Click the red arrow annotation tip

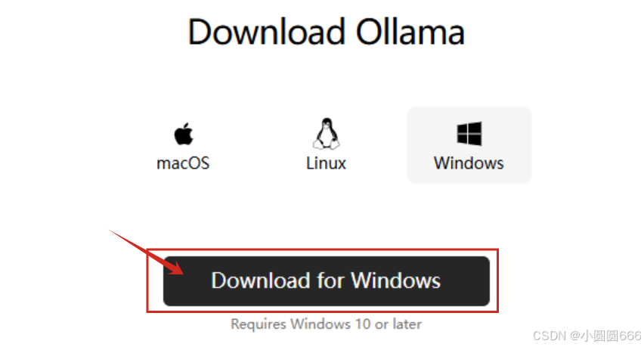point(180,271)
